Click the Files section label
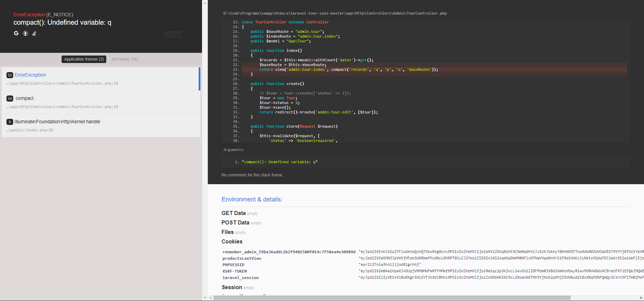 [x=227, y=232]
